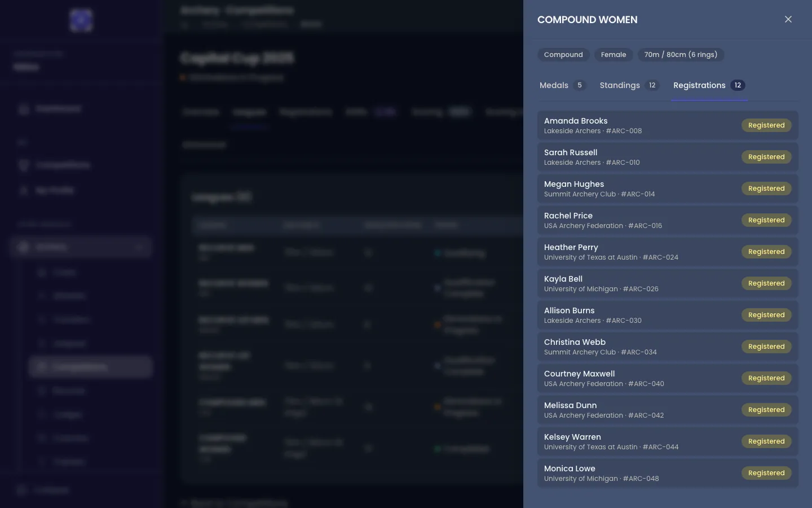Click Registered badge on Rachel Price row
812x508 pixels.
pos(766,220)
